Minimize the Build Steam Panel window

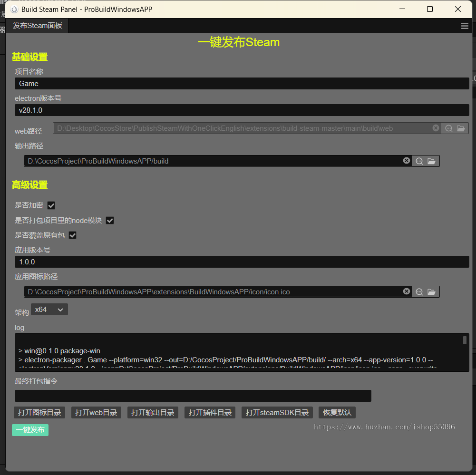[402, 9]
